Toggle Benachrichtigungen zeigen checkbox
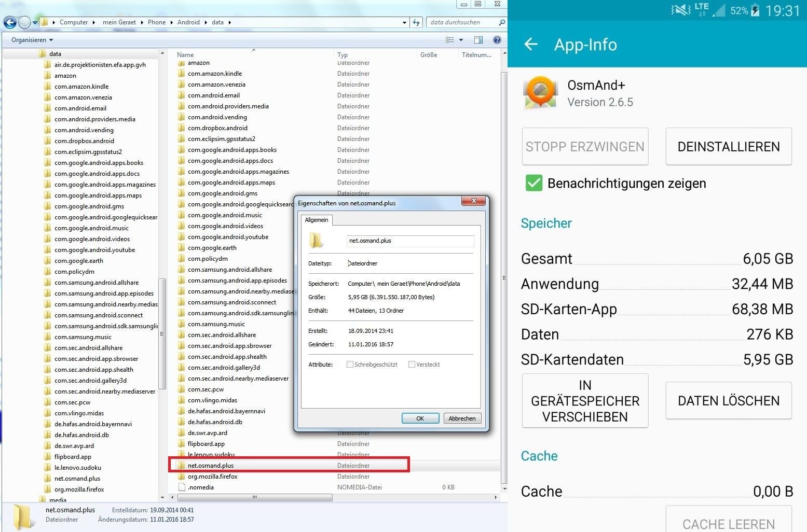Viewport: 807px width, 532px height. pyautogui.click(x=534, y=183)
